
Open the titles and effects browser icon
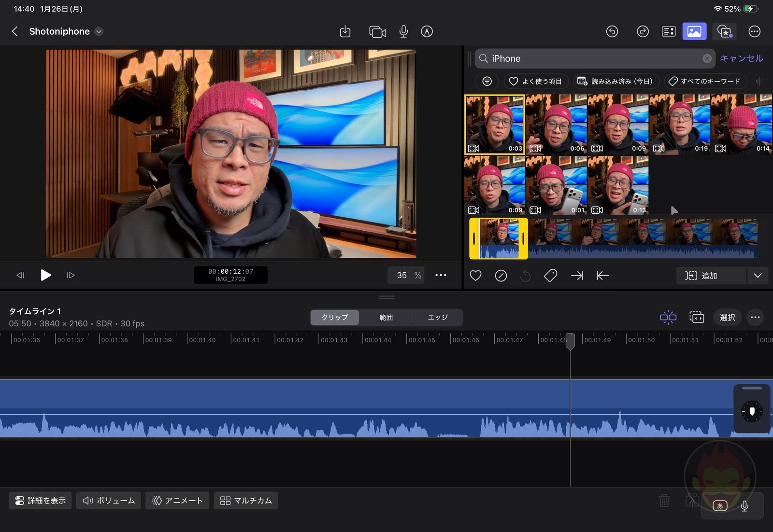pos(725,31)
